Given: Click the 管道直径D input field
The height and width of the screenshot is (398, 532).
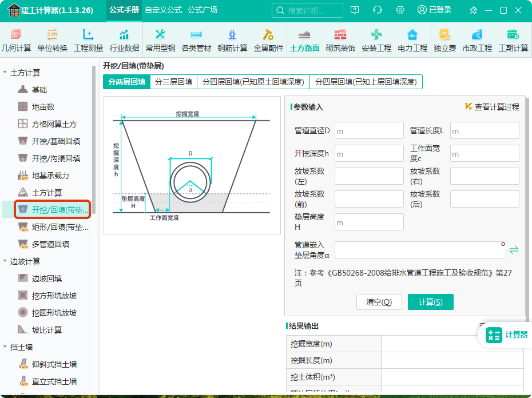Looking at the screenshot, I should coord(368,130).
